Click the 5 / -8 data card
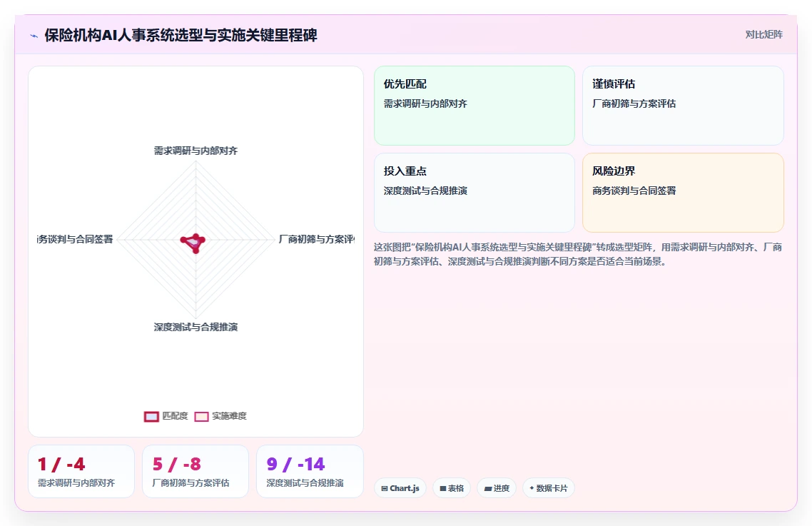This screenshot has height=526, width=812. [196, 471]
